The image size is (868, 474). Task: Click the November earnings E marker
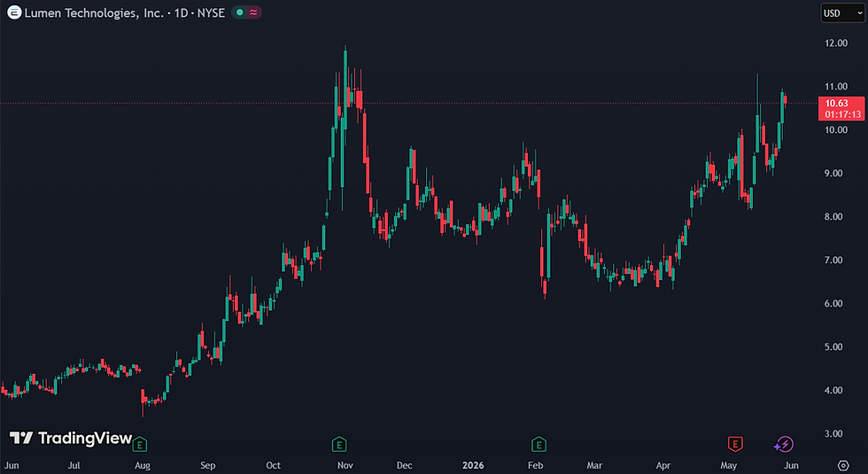pos(338,444)
